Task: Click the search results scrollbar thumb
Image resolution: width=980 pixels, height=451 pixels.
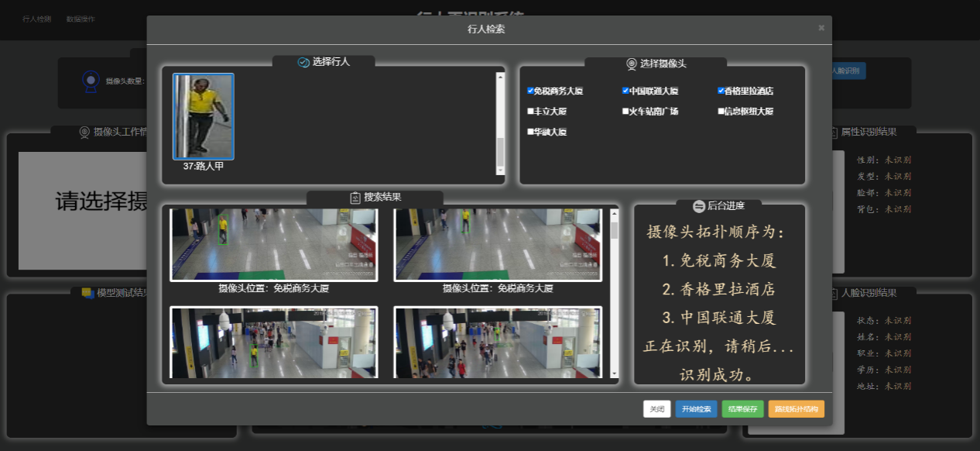Action: (x=615, y=229)
